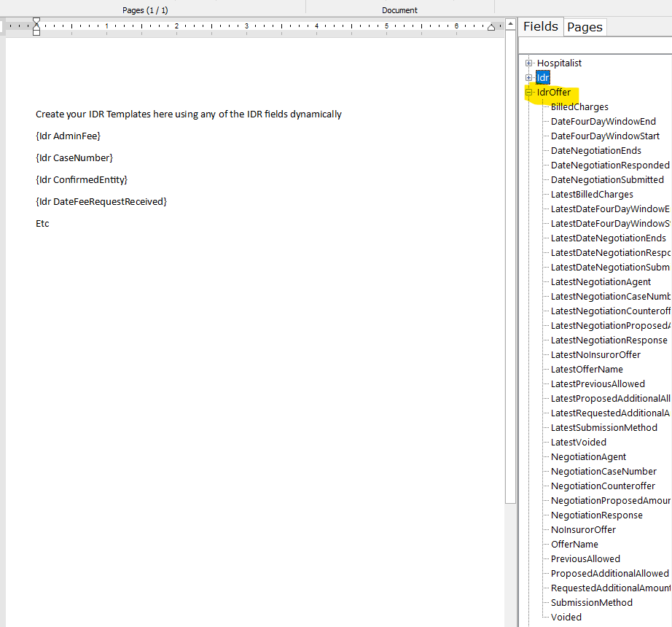Place cursor after the Etc text

pyautogui.click(x=50, y=224)
